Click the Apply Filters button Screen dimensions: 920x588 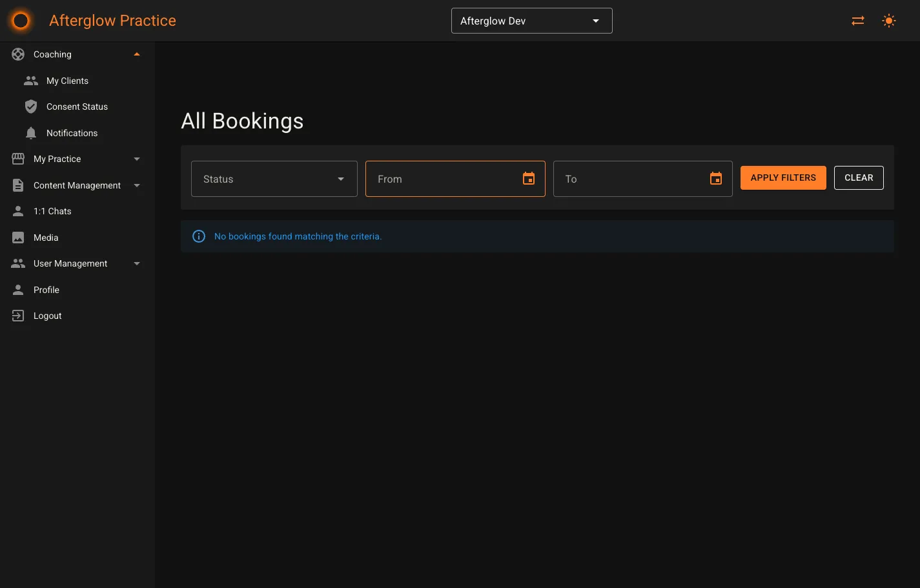point(783,177)
